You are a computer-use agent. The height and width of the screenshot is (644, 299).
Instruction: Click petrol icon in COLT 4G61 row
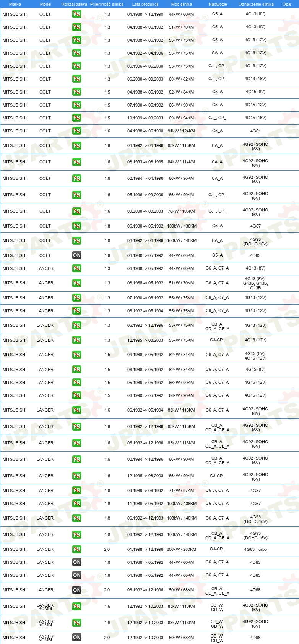tap(76, 131)
